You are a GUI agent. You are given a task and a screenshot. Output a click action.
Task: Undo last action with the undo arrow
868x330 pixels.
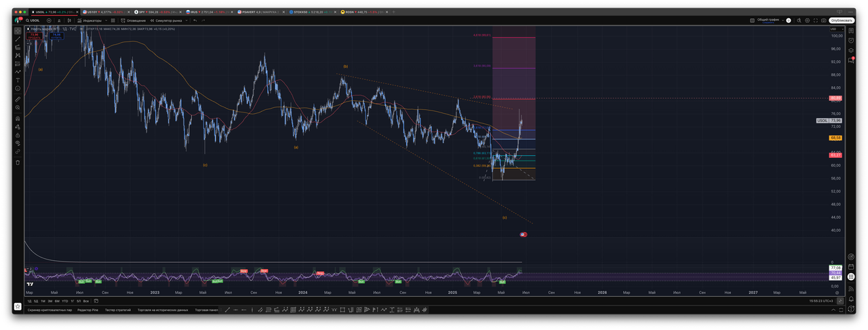point(195,20)
